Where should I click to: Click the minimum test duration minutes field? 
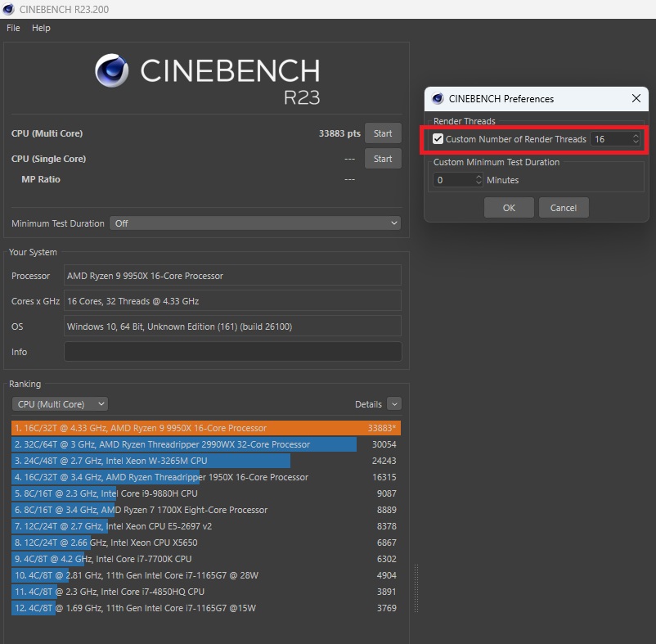pos(454,180)
